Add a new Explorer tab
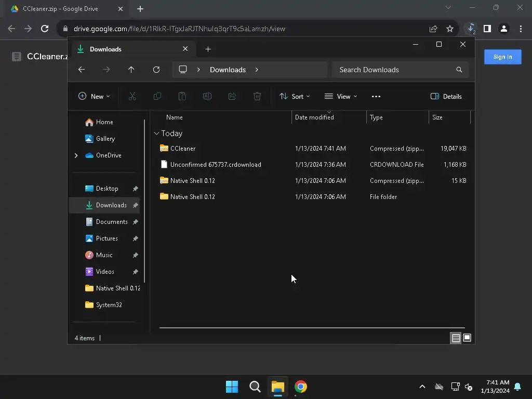The width and height of the screenshot is (532, 399). pos(208,49)
